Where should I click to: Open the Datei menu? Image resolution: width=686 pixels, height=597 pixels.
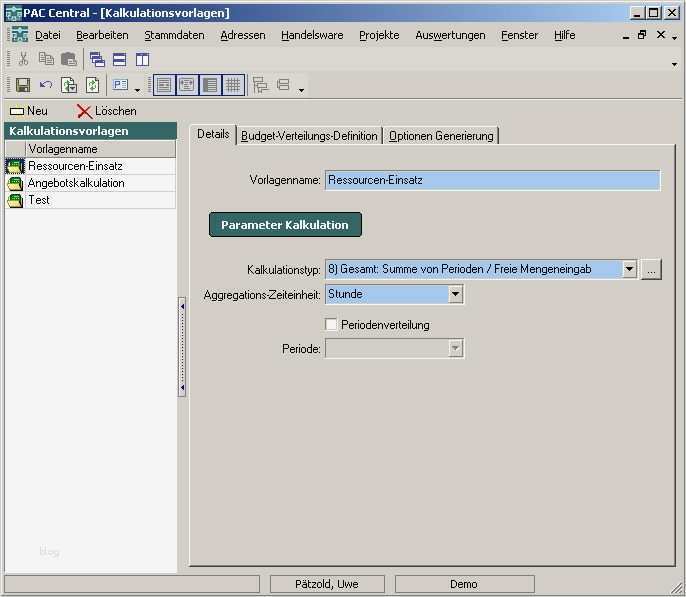48,35
